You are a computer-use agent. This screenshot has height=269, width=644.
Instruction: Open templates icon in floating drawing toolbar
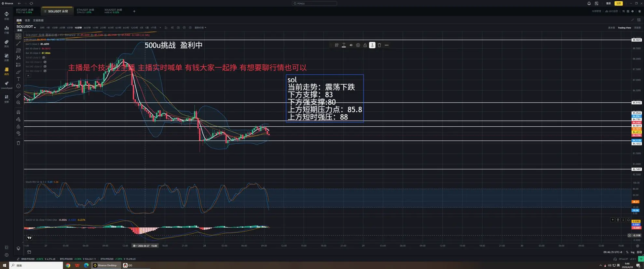click(x=337, y=45)
